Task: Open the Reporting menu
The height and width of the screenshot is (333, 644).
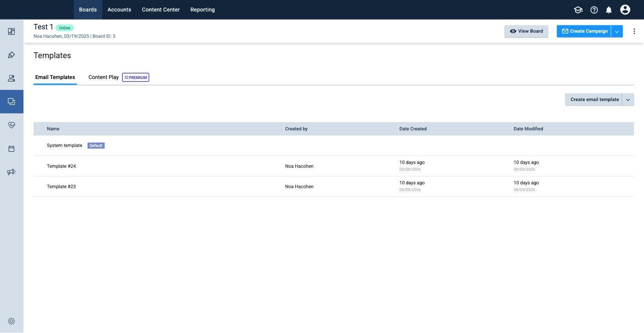Action: click(x=202, y=9)
